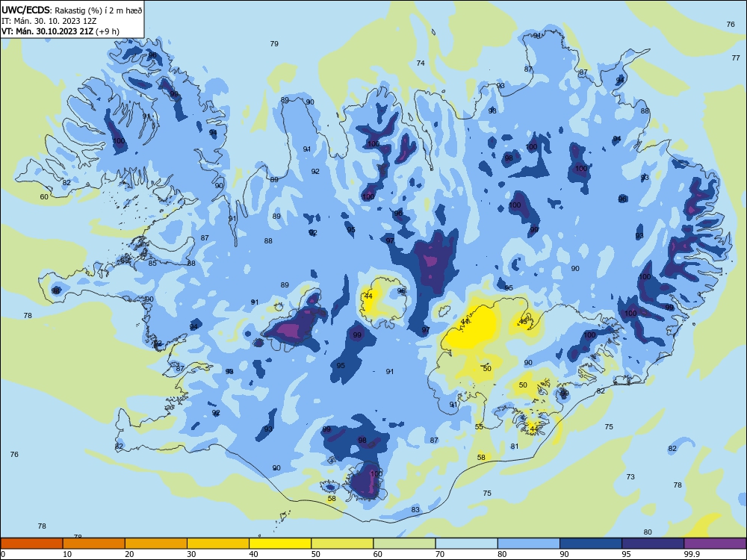Click the humidity value 85 on the map
Image resolution: width=747 pixels, height=560 pixels.
click(152, 263)
